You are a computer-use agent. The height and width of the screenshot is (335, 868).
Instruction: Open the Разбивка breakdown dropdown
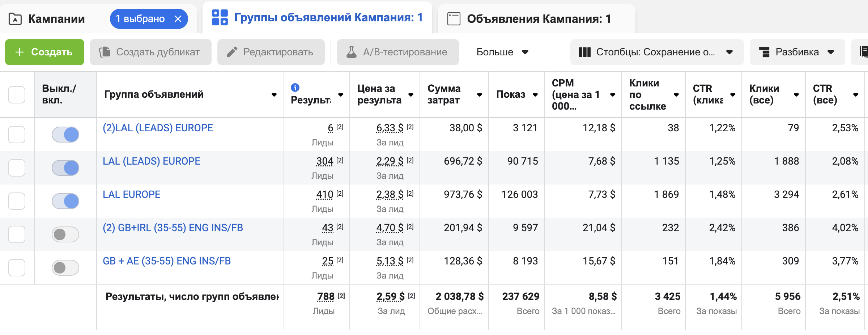pyautogui.click(x=797, y=52)
